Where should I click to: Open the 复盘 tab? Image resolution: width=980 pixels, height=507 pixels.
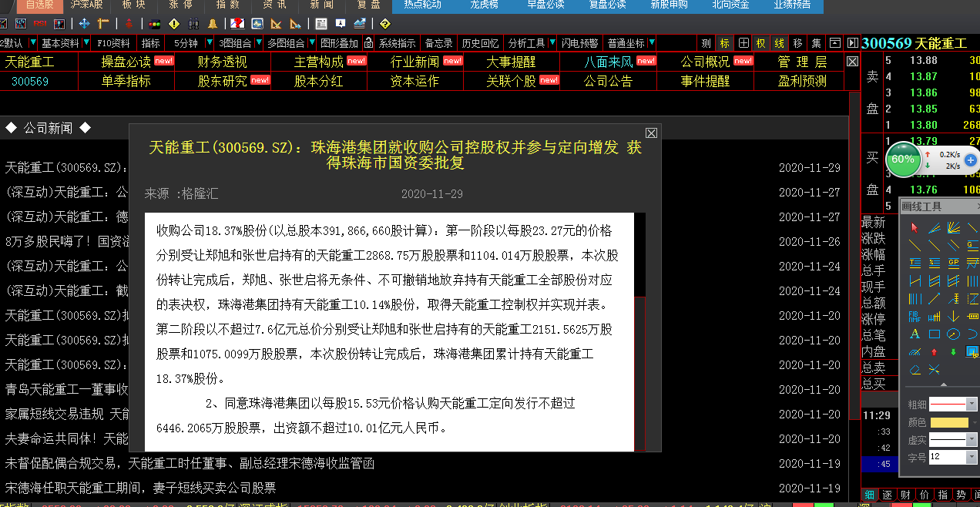click(x=368, y=5)
